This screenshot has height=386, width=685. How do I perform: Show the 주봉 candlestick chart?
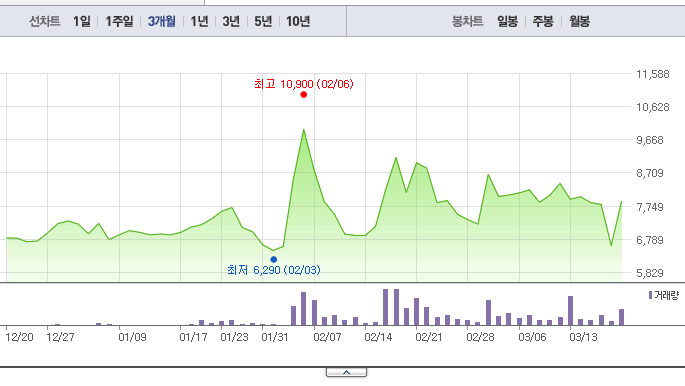[x=543, y=21]
